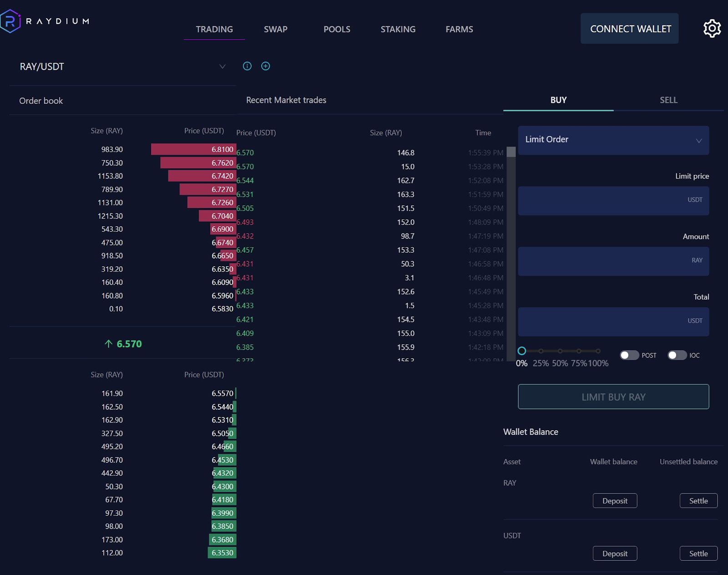Viewport: 728px width, 575px height.
Task: Toggle the IOC switch
Action: (x=677, y=355)
